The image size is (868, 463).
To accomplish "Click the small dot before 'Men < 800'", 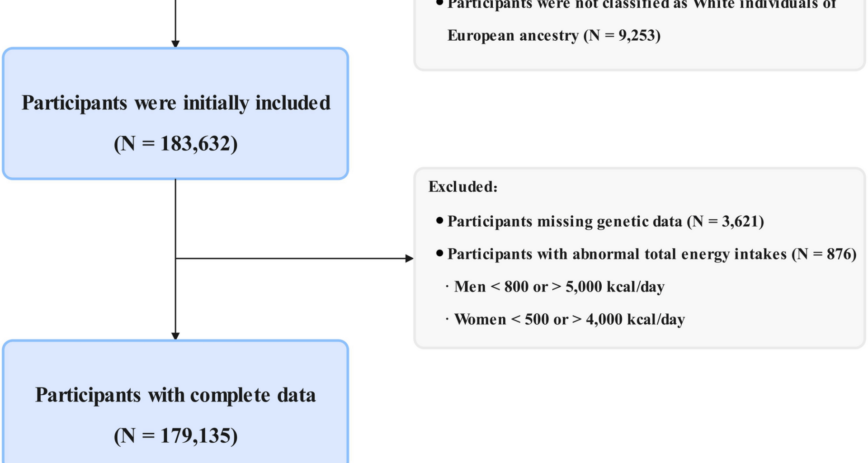I will click(x=447, y=286).
